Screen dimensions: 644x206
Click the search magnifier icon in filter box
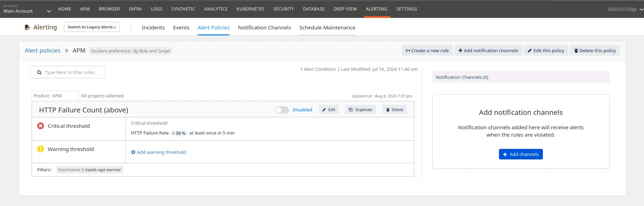point(39,73)
